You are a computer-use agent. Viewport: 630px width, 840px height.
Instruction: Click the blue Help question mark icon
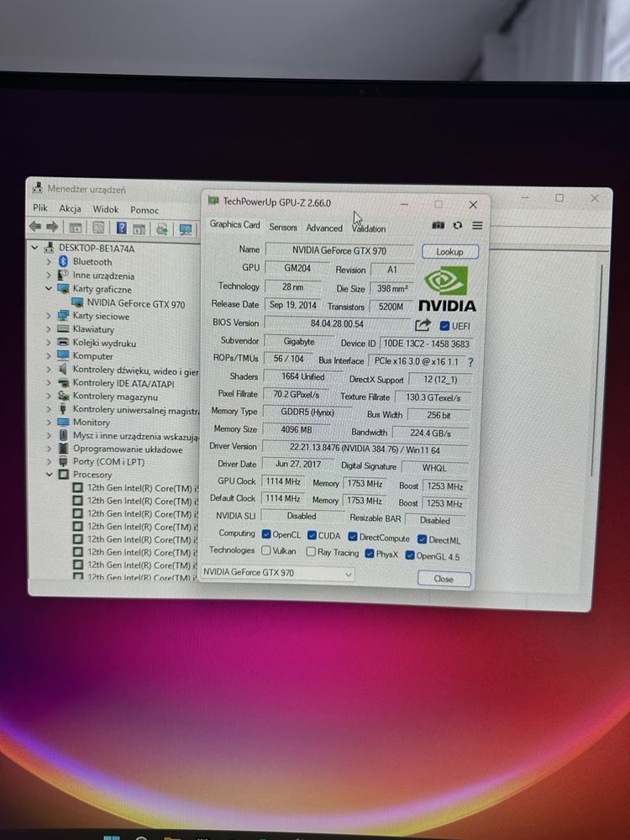tap(122, 228)
